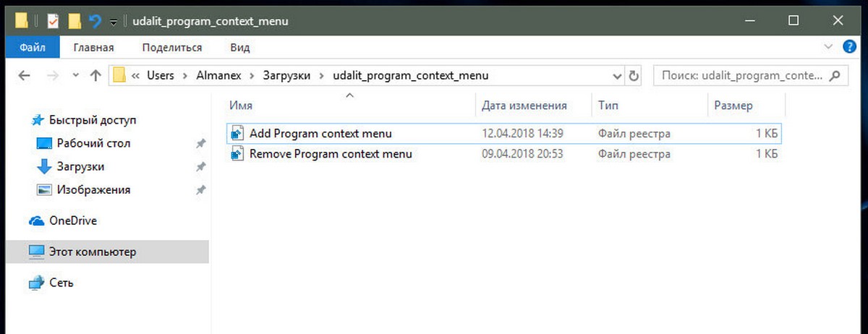Open the Customize Quick Access Toolbar dropdown
The height and width of the screenshot is (334, 868).
114,22
